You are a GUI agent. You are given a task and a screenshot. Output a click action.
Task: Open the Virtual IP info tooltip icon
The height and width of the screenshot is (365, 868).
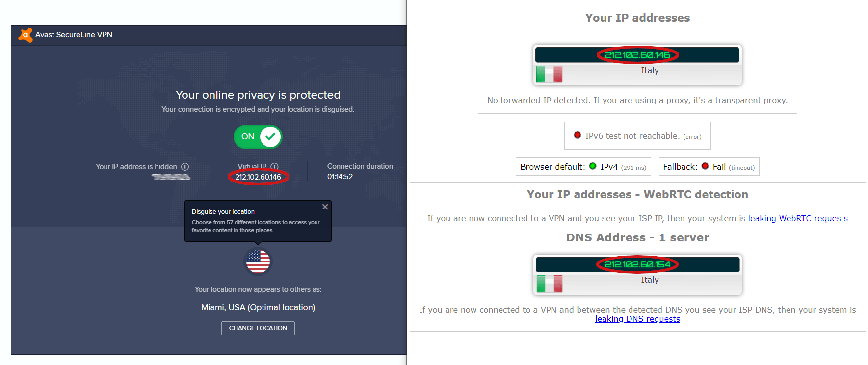point(275,166)
